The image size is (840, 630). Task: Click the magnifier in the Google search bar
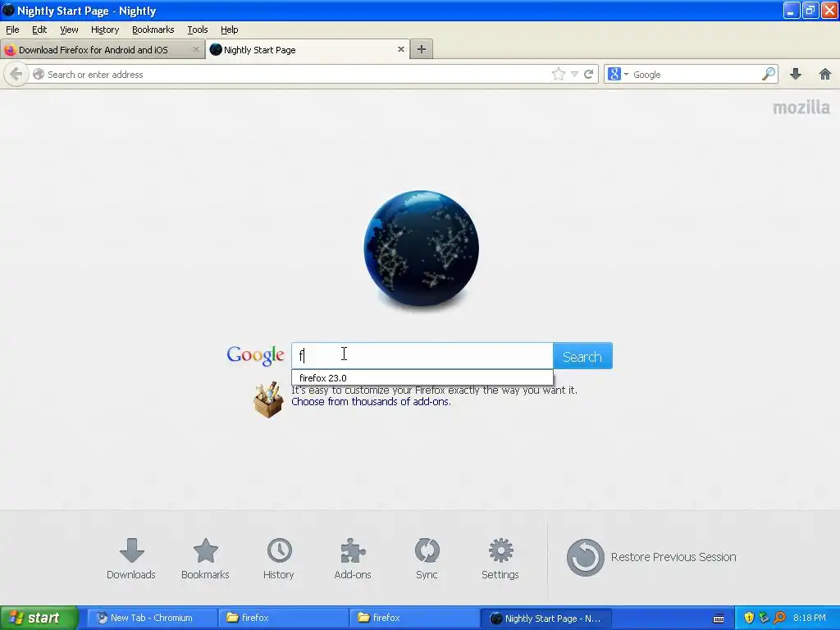(768, 74)
